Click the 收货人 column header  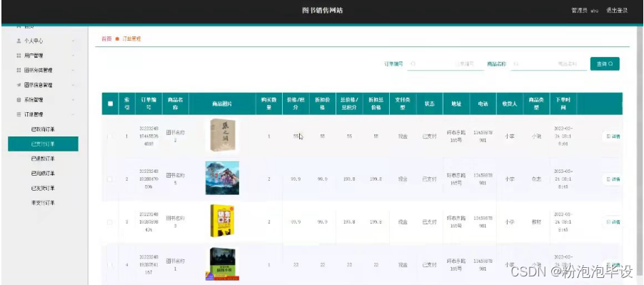(509, 104)
